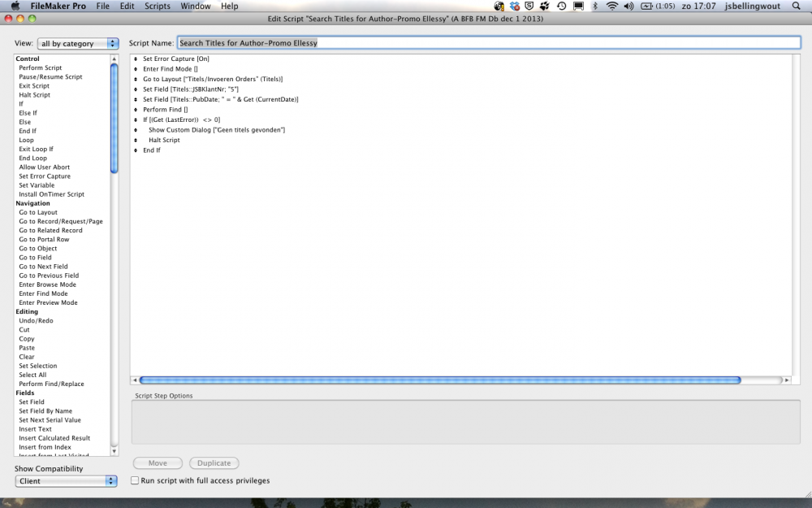Click drag handle of Perform Find step
812x508 pixels.
coord(136,110)
